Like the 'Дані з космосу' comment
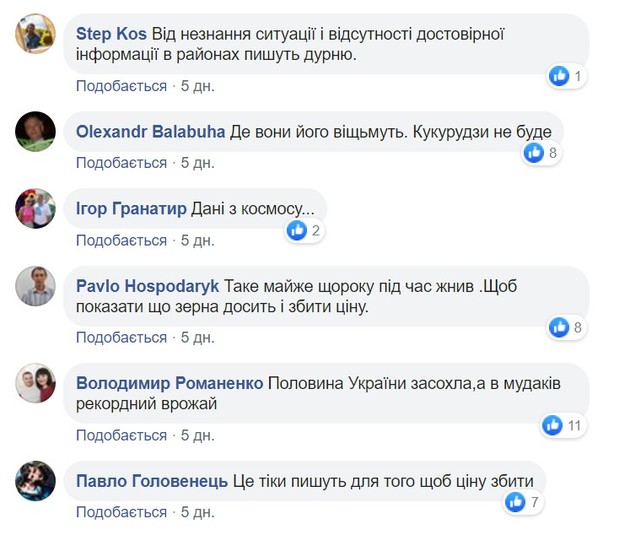630x535 pixels. tap(121, 240)
